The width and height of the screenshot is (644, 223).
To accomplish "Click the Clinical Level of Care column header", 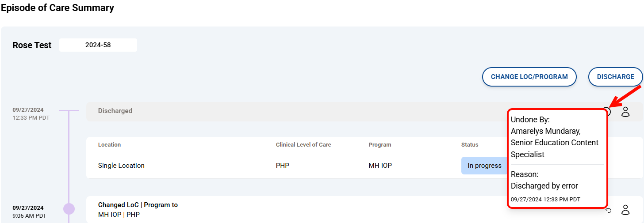I will click(303, 145).
